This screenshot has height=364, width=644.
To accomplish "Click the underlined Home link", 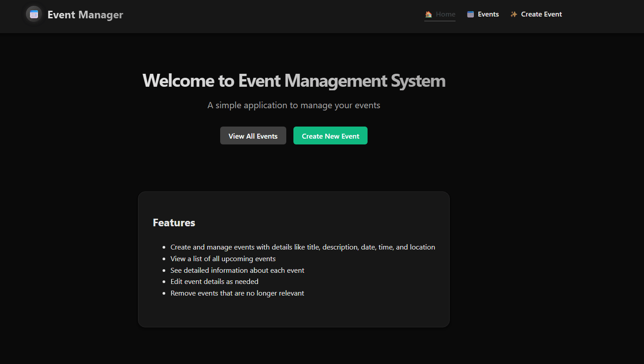I will (x=445, y=14).
